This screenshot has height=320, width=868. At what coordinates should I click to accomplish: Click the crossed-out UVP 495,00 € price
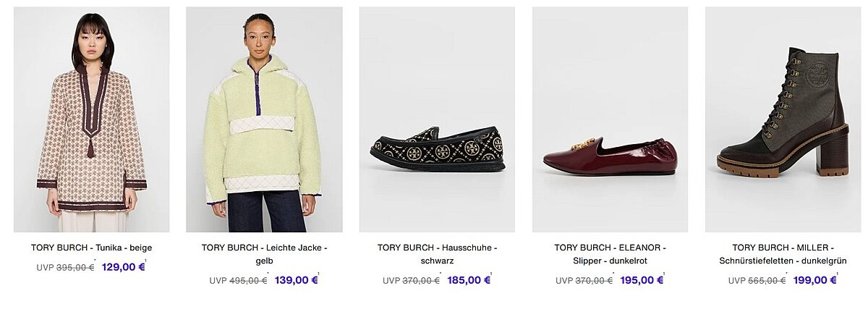[247, 281]
